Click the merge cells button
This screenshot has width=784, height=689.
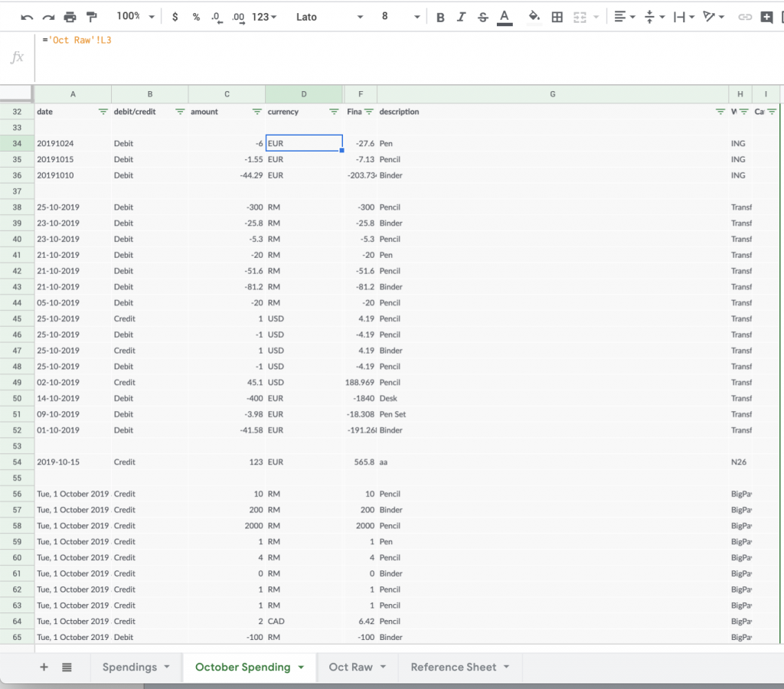click(x=580, y=18)
